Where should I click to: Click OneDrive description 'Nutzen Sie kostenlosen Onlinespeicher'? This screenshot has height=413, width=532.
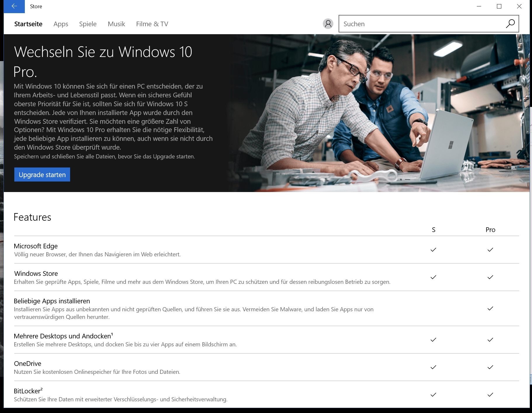pyautogui.click(x=97, y=372)
